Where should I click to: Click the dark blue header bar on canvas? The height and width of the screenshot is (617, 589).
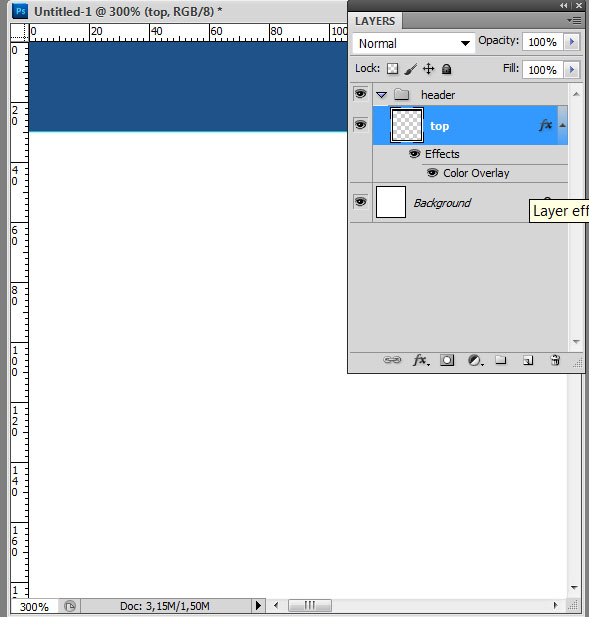point(188,87)
